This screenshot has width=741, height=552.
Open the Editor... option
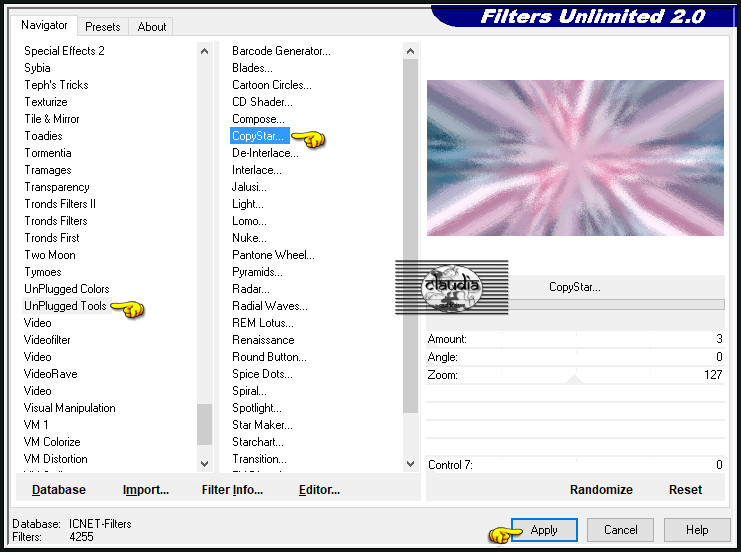[319, 490]
